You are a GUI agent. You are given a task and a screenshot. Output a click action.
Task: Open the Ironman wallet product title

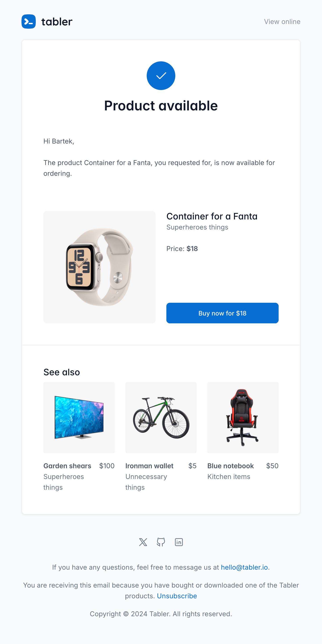(149, 466)
